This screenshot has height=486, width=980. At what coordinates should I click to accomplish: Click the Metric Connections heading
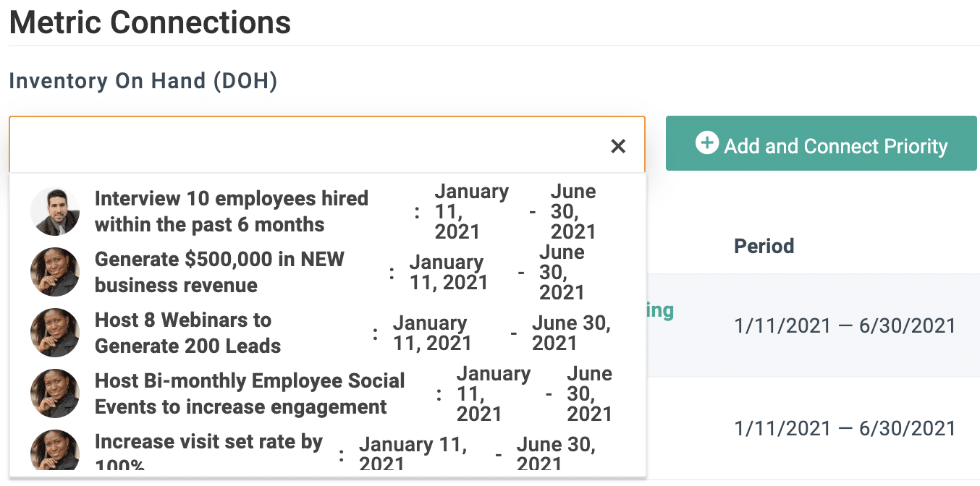pyautogui.click(x=150, y=22)
